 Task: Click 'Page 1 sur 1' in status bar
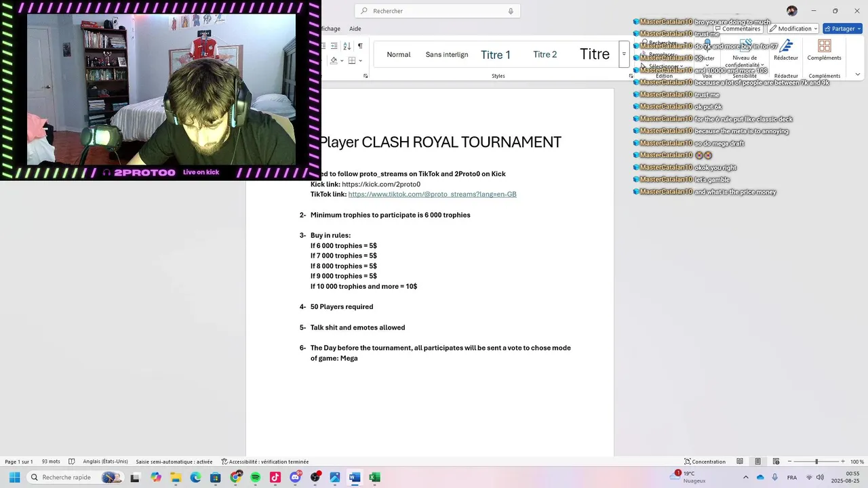pyautogui.click(x=19, y=462)
